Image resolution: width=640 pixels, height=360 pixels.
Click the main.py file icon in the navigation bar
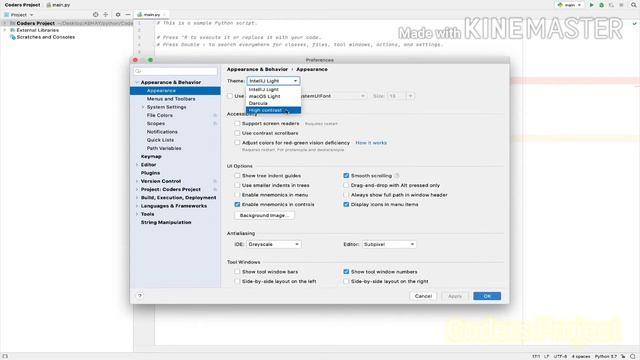click(49, 5)
